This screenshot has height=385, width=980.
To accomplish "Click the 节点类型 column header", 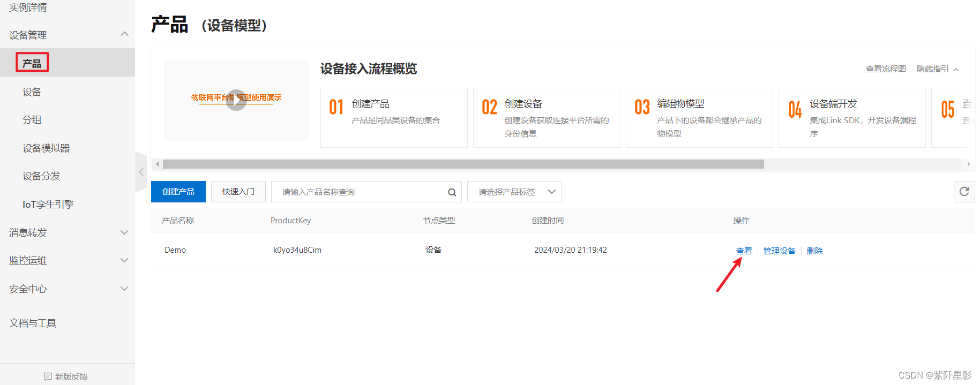I will 439,221.
